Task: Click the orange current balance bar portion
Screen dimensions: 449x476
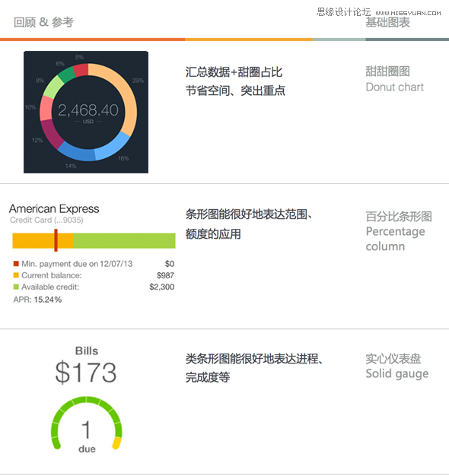Action: (43, 241)
